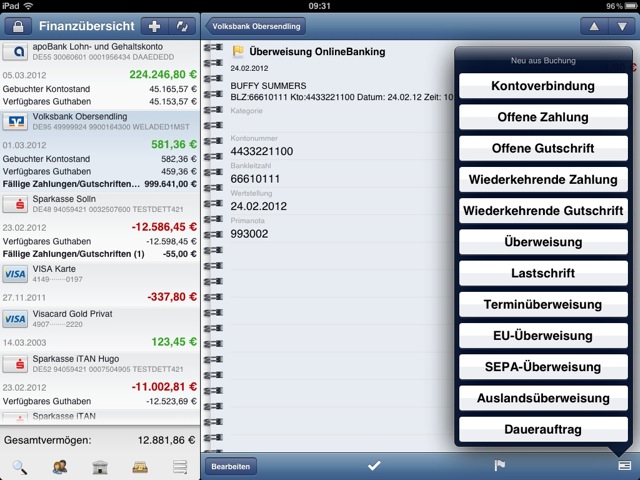Select Kontoverbindung from the popup menu

(543, 86)
